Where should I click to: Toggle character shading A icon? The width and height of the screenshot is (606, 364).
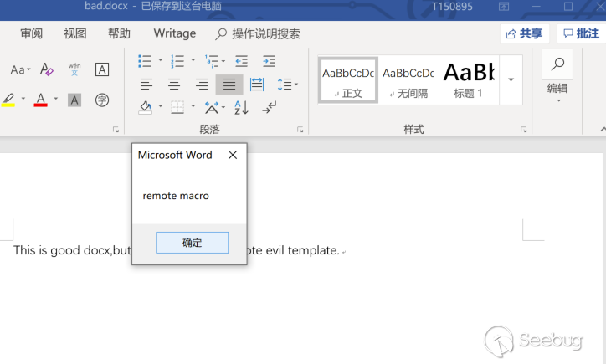tap(74, 100)
